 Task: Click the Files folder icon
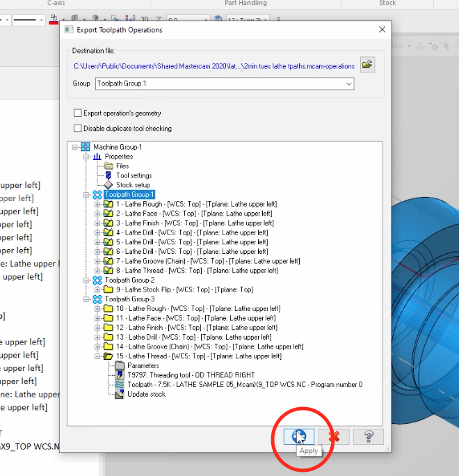[x=108, y=166]
